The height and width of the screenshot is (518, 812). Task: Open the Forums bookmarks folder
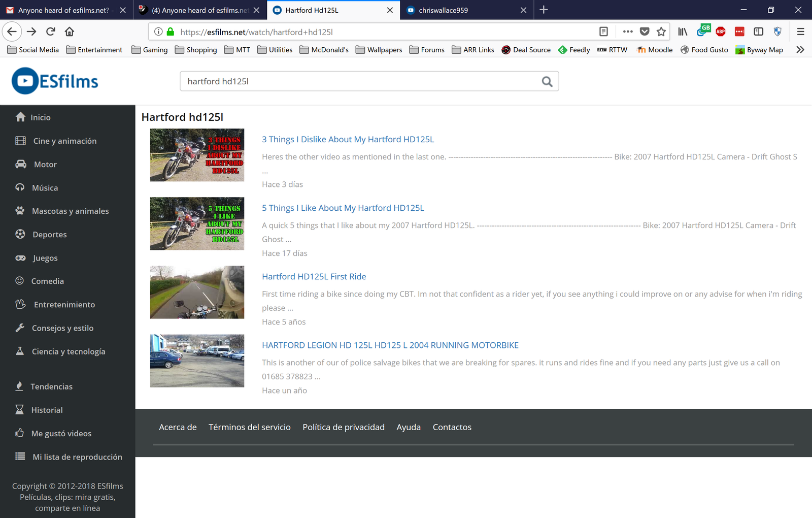pos(427,49)
